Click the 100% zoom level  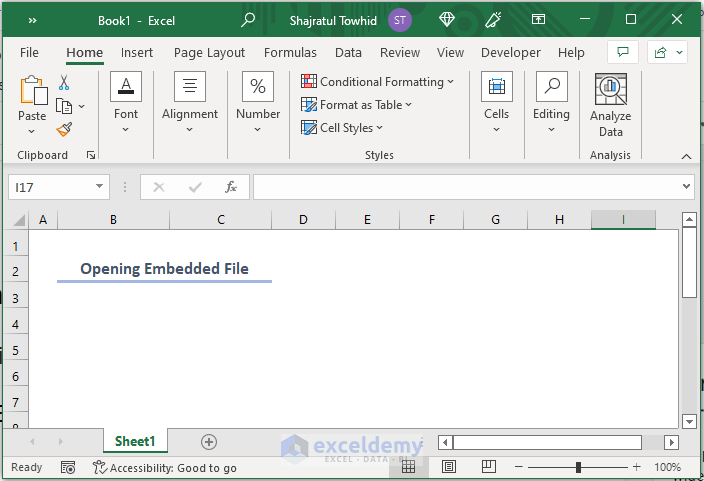[x=667, y=467]
